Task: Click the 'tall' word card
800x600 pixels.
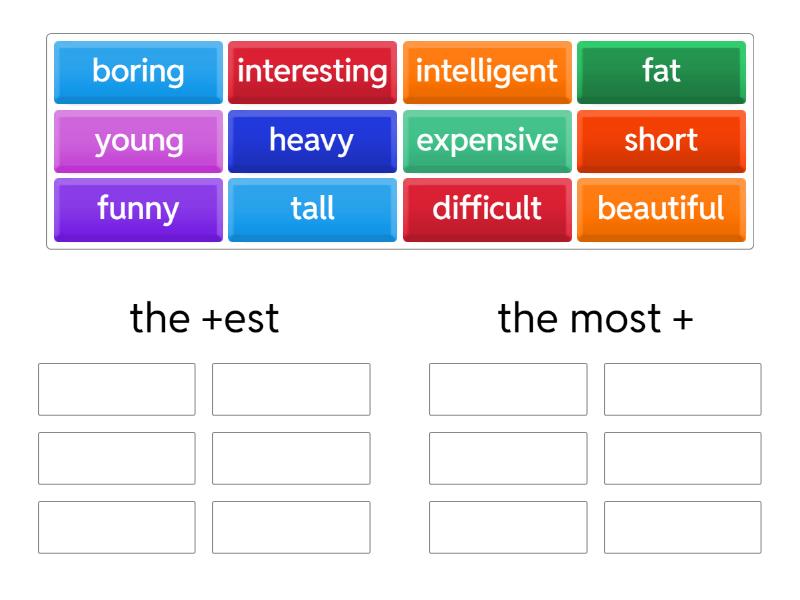Action: click(x=312, y=210)
